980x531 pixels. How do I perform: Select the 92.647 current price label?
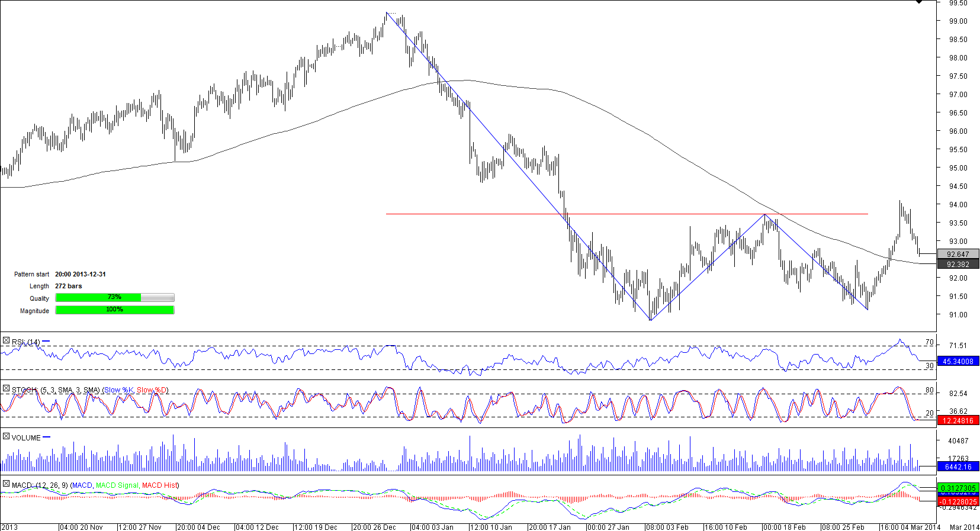tap(957, 255)
